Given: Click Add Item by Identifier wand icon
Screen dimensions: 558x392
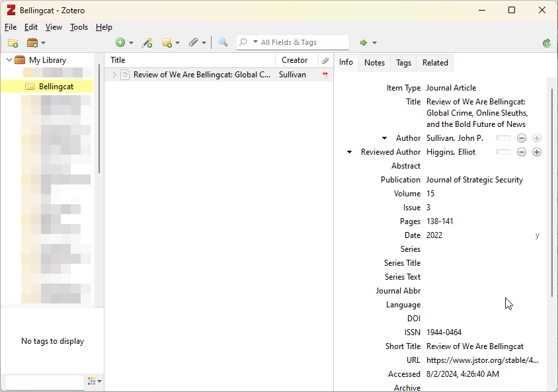Looking at the screenshot, I should click(147, 43).
